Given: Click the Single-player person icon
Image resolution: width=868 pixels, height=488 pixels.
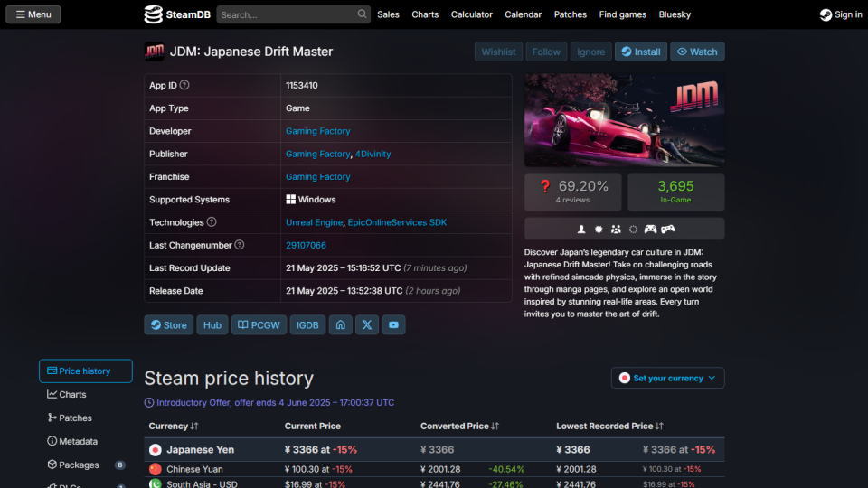Looking at the screenshot, I should (x=581, y=229).
